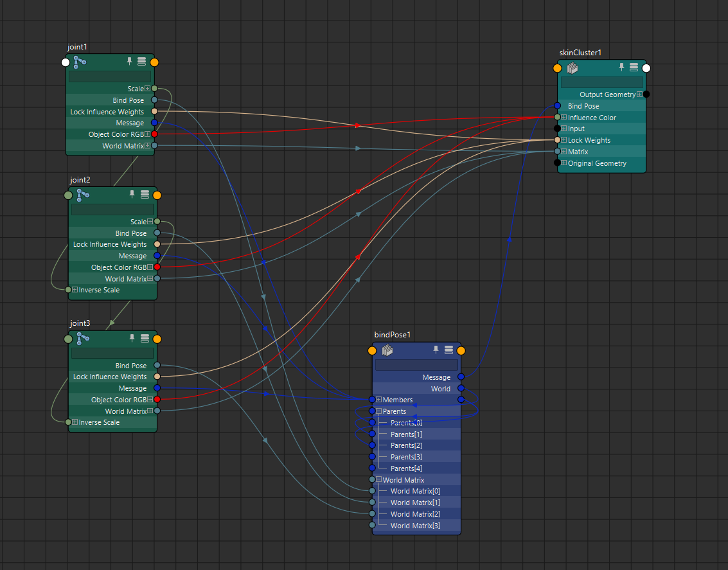The width and height of the screenshot is (728, 570).
Task: Click the joint icon on the joint3 node
Action: tap(82, 339)
